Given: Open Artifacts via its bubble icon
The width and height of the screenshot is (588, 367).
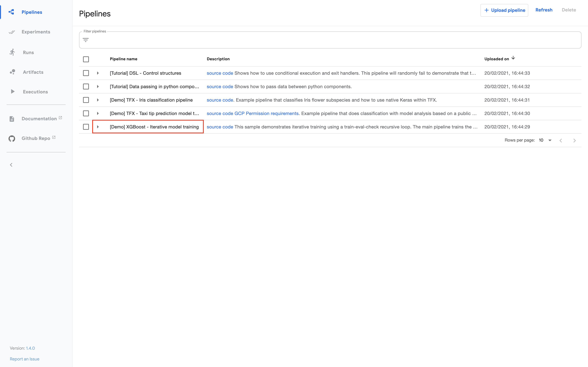Looking at the screenshot, I should pyautogui.click(x=12, y=72).
